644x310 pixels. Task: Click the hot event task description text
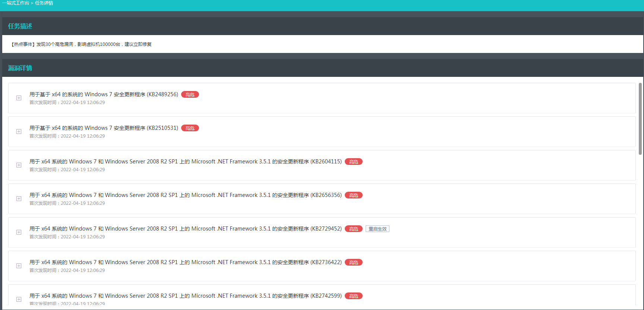[81, 44]
